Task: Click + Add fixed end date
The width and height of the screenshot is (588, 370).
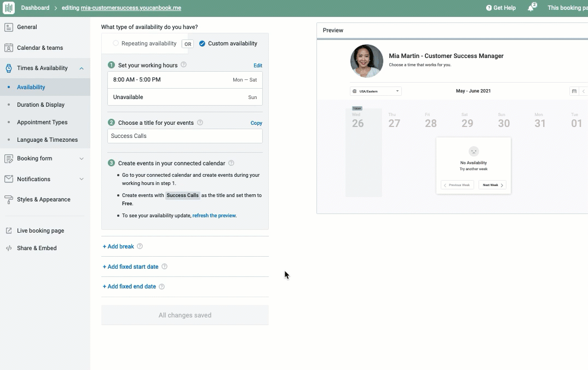Action: click(129, 286)
